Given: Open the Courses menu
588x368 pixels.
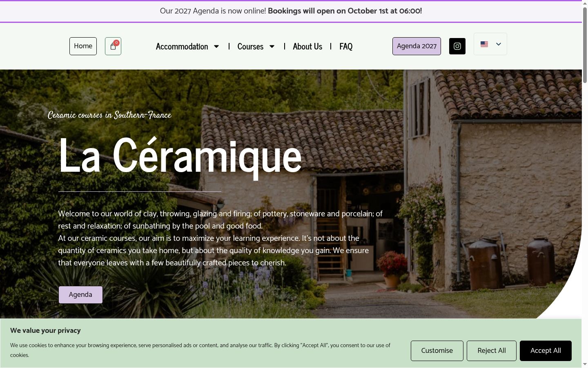Looking at the screenshot, I should (x=250, y=47).
